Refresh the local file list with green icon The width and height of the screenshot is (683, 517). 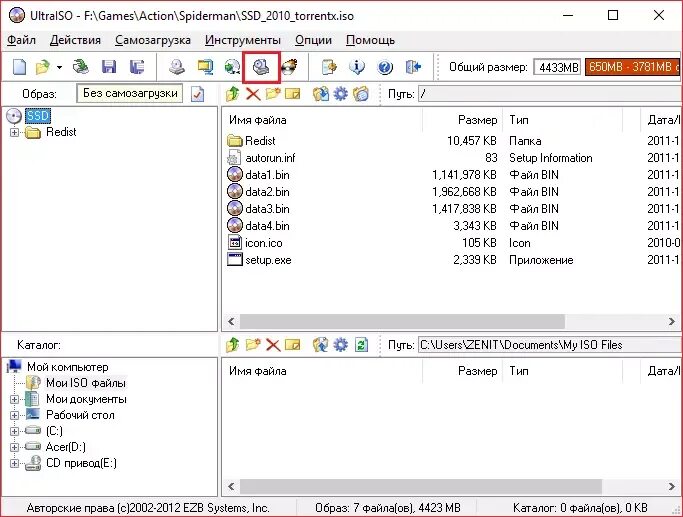click(361, 345)
